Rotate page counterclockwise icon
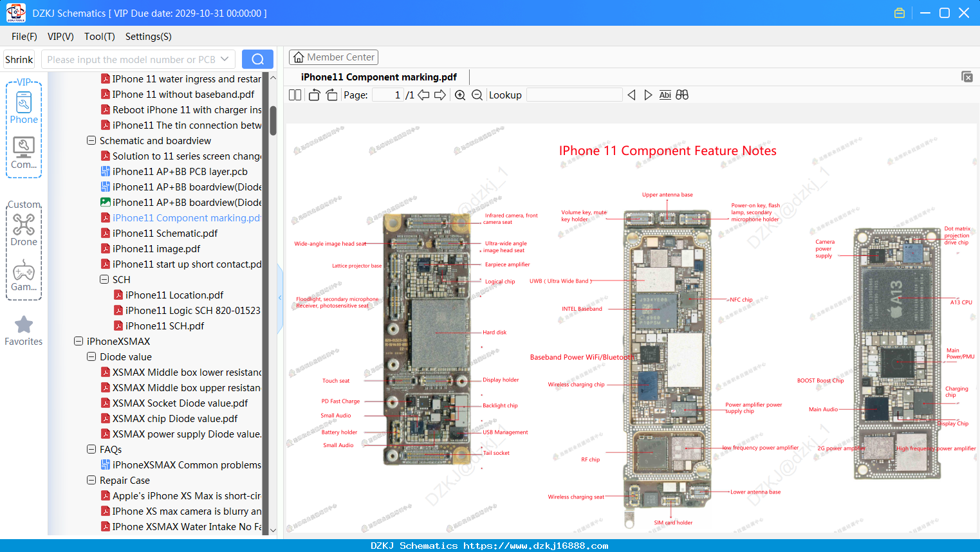The height and width of the screenshot is (552, 980). pyautogui.click(x=315, y=95)
